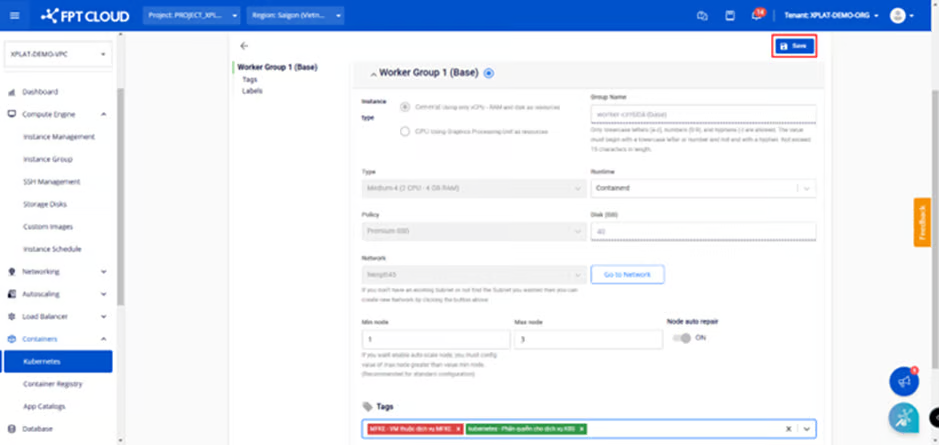This screenshot has width=939, height=445.
Task: Click the notification bell icon
Action: (757, 16)
